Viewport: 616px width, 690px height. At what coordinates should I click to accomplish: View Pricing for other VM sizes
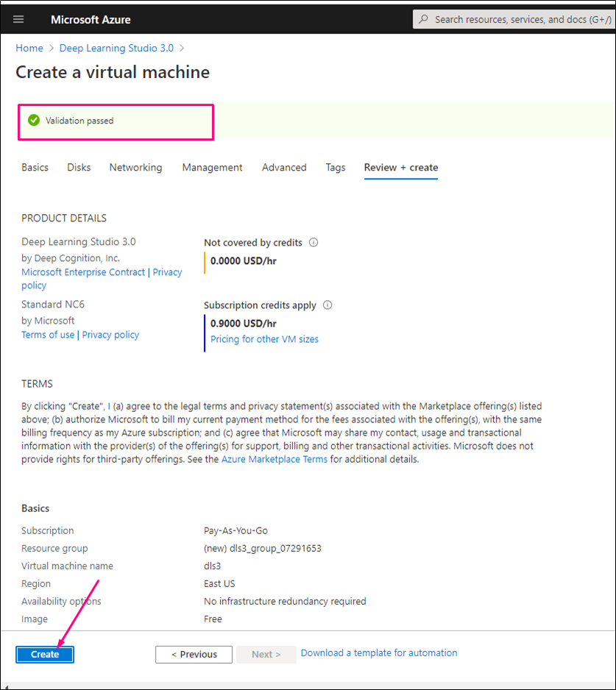[264, 339]
